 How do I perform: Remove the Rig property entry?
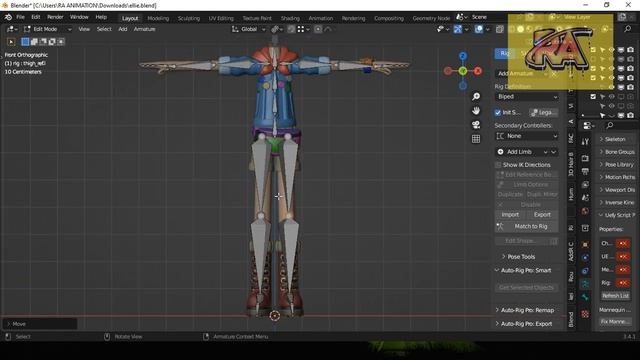pyautogui.click(x=623, y=282)
